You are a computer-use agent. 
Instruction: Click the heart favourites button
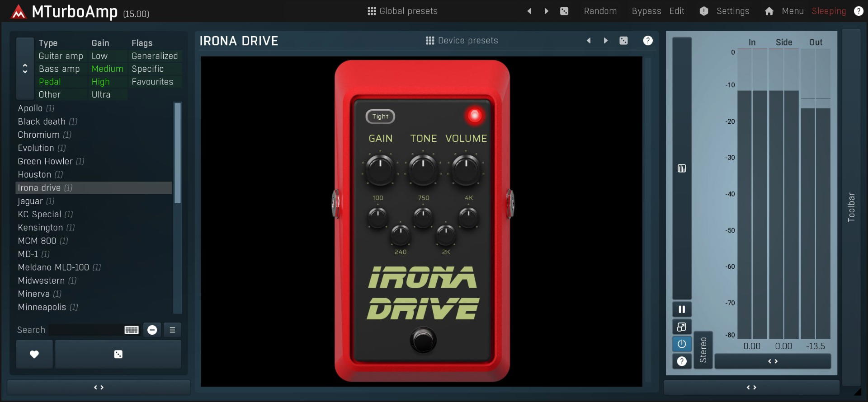(x=34, y=354)
